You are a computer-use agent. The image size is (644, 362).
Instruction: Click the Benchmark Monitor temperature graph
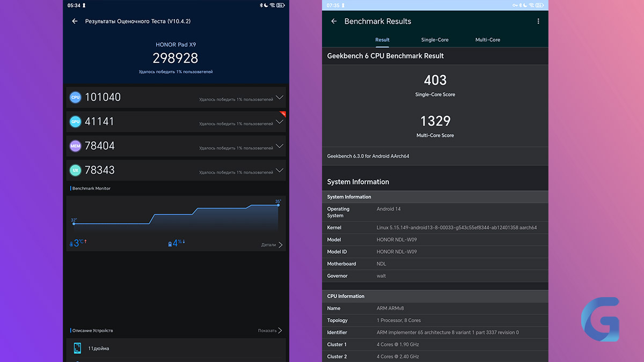[x=176, y=217]
